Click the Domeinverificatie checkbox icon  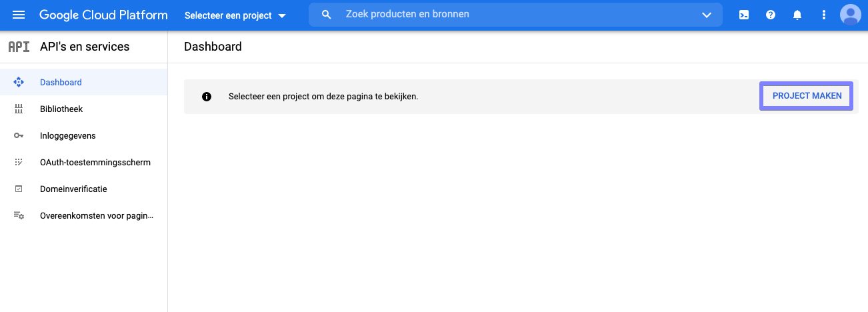(19, 189)
